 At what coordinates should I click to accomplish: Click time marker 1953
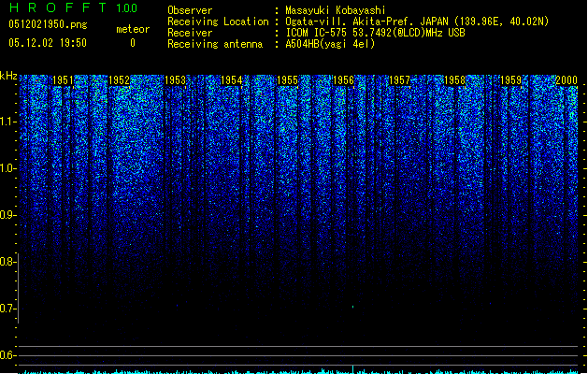(x=175, y=80)
